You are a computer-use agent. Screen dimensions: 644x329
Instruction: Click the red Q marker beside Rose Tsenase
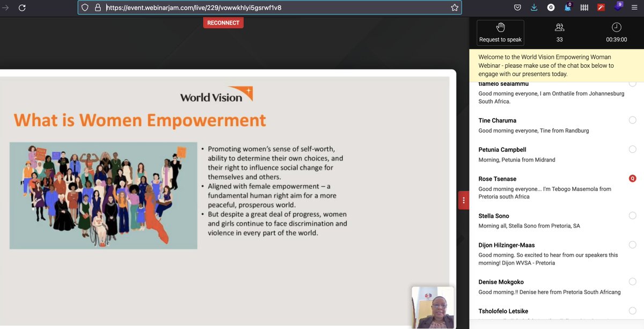point(632,178)
